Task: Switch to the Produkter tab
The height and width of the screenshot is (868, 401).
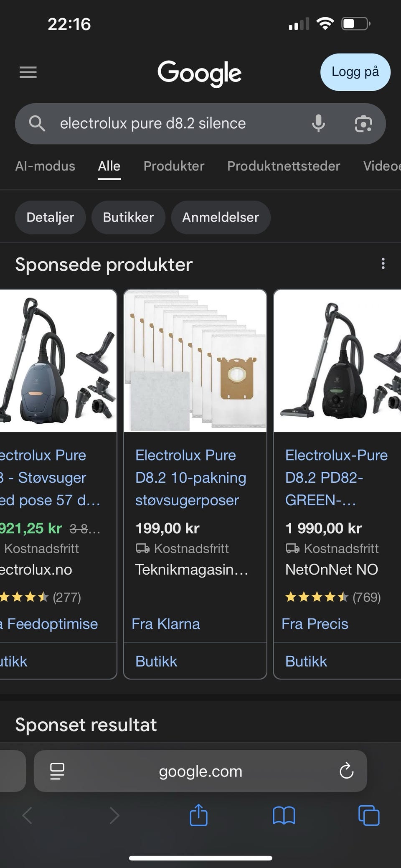Action: [x=174, y=166]
